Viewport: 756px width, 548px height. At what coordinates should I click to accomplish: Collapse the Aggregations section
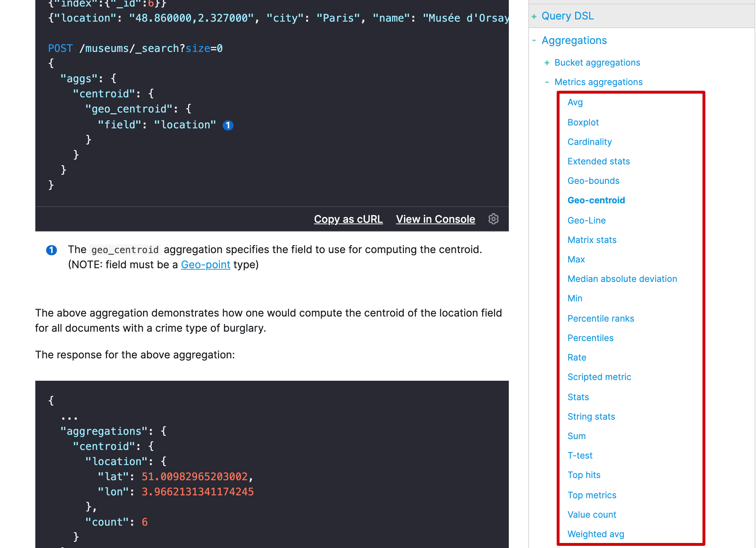tap(534, 40)
